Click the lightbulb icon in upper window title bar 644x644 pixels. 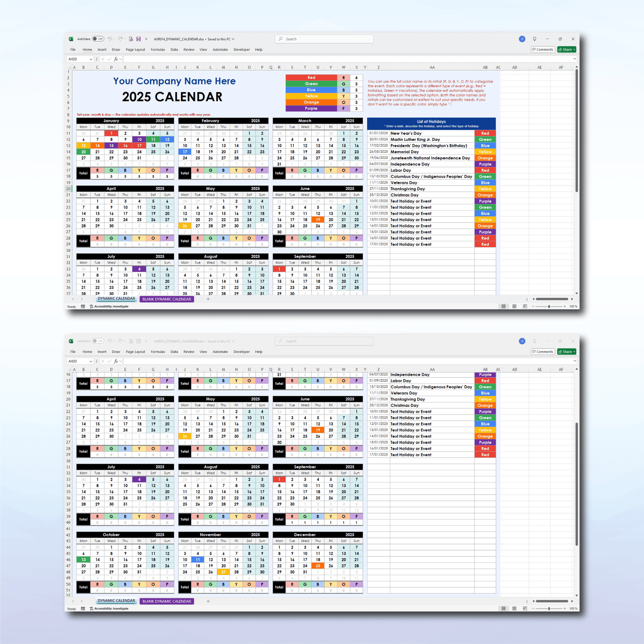point(535,39)
